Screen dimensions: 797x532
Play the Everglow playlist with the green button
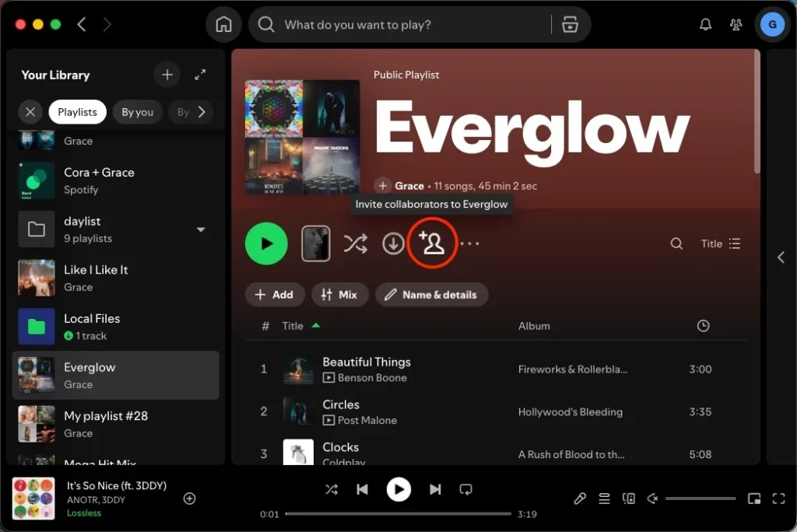pos(266,243)
